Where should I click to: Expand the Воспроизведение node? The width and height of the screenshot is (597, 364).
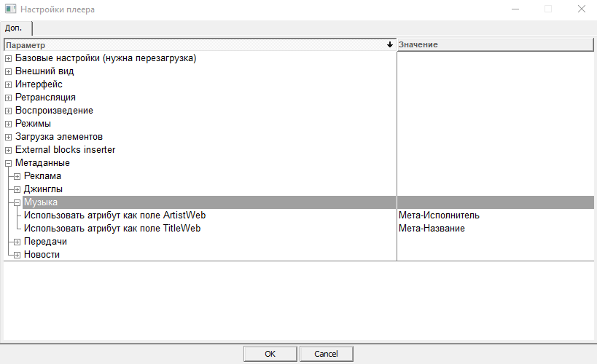(9, 111)
